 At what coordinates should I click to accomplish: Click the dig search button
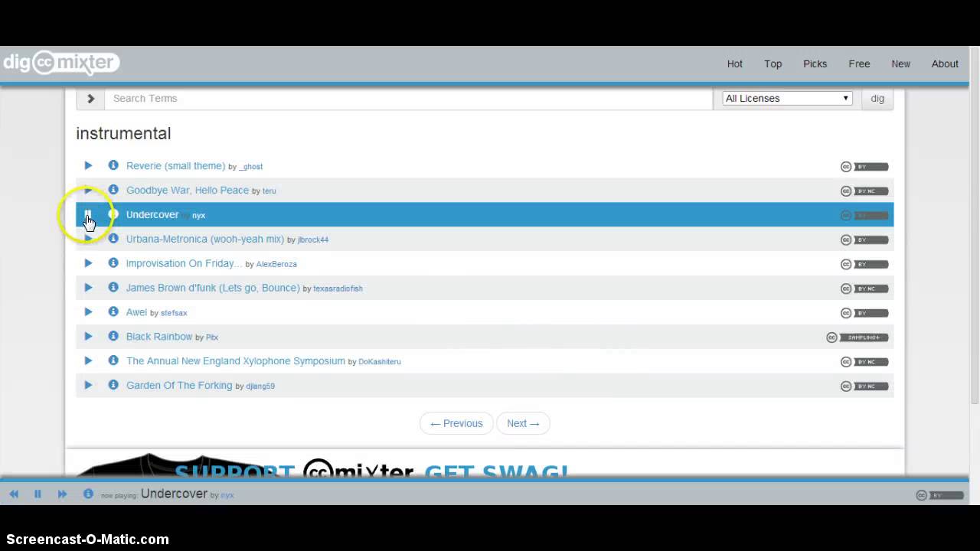[x=877, y=98]
